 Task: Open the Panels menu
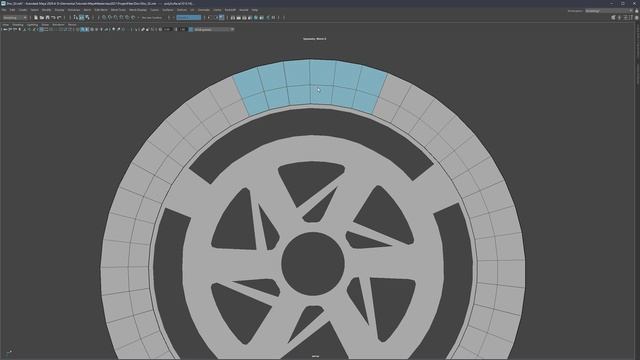(72, 24)
